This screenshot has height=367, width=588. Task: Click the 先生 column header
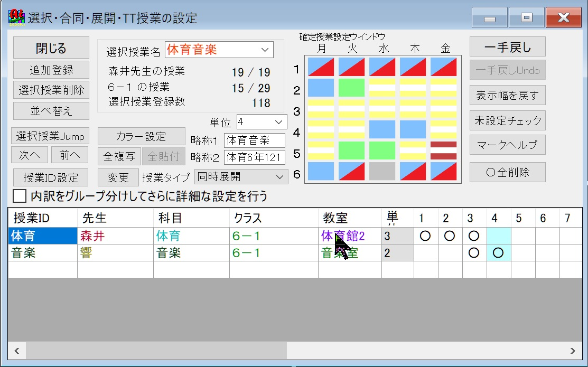point(115,218)
